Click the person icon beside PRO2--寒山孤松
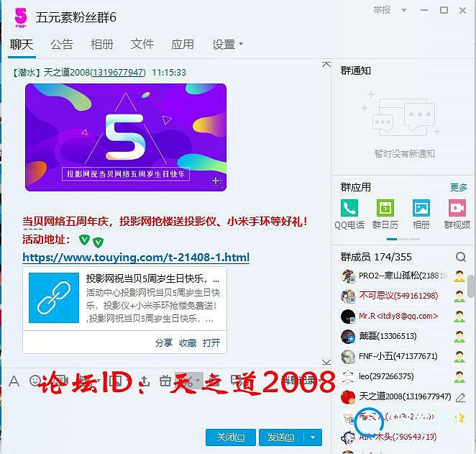 pos(459,276)
